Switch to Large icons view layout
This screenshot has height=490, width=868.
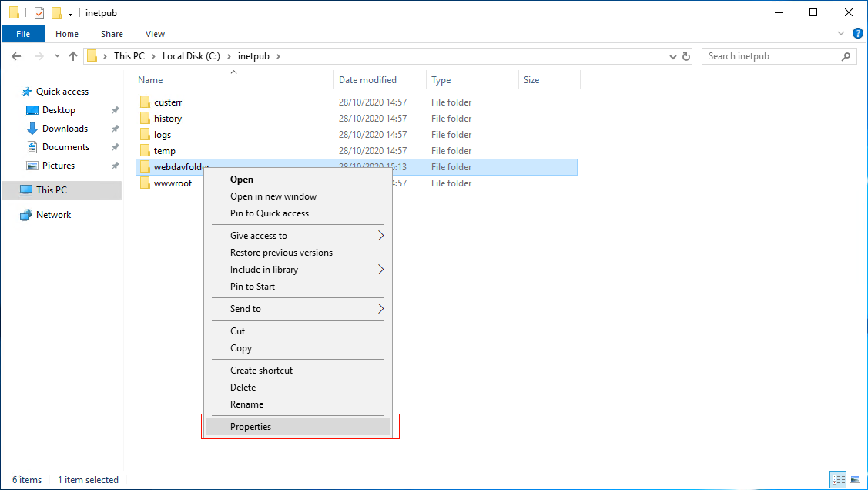point(855,479)
